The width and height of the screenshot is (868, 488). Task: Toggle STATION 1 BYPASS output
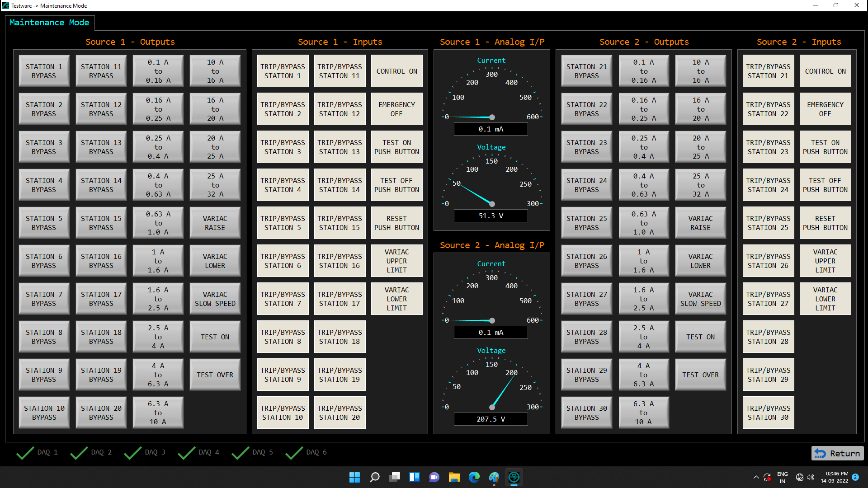[x=44, y=71]
